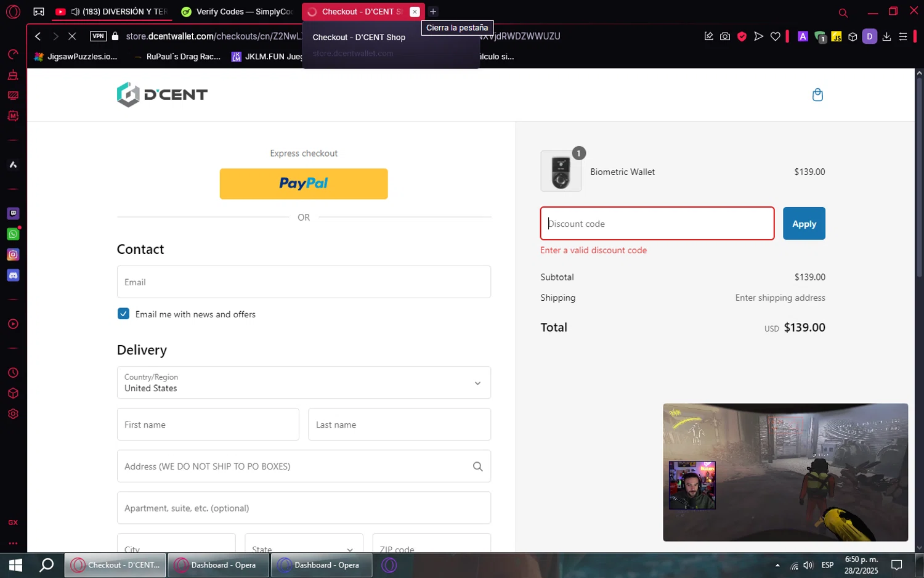This screenshot has height=578, width=924.
Task: Take a page snapshot with the camera icon
Action: 725,36
